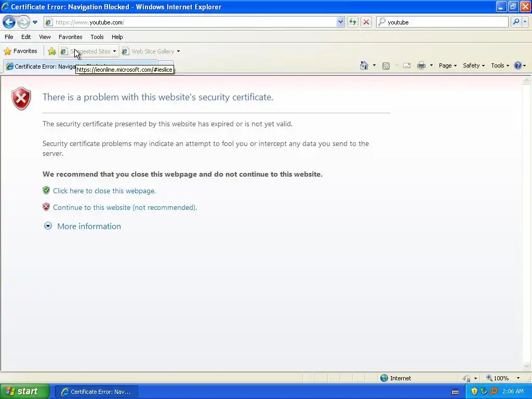
Task: Click the red shield continue icon
Action: [x=46, y=207]
